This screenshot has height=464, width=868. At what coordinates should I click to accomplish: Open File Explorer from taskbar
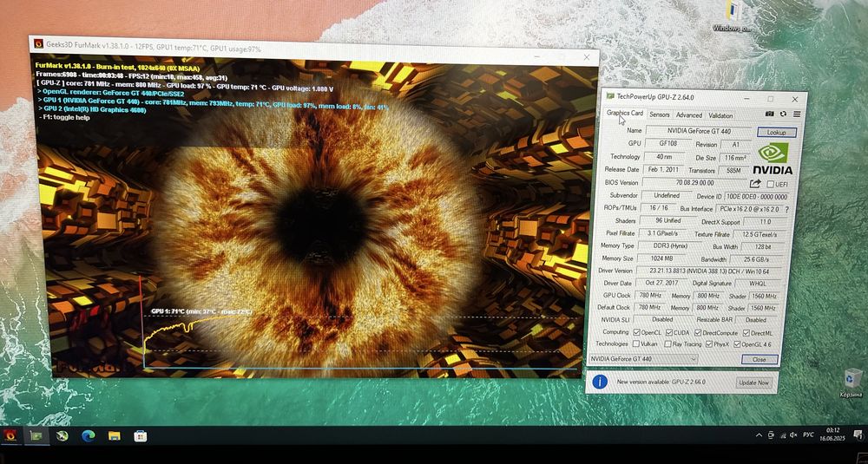click(x=114, y=435)
